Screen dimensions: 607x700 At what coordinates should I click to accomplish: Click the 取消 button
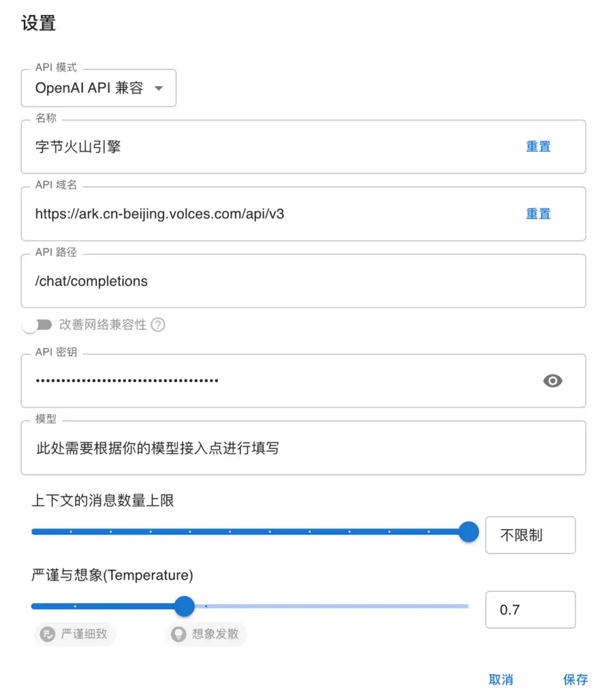click(502, 679)
